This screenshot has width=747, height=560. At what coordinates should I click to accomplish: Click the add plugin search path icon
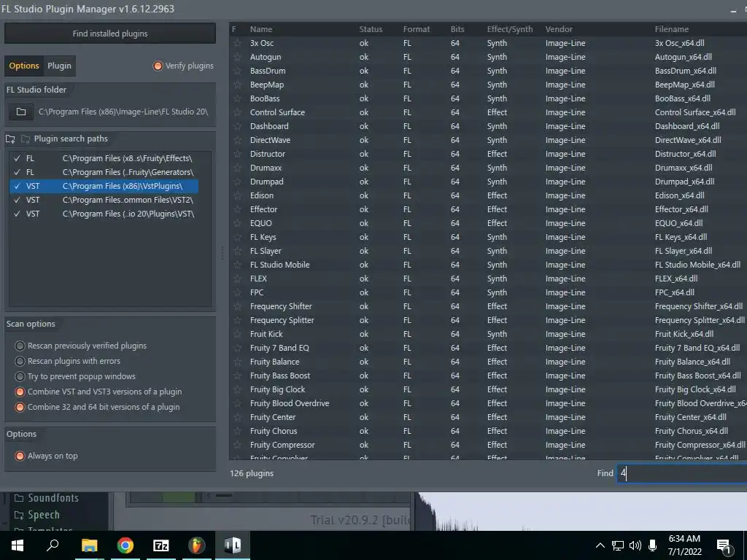click(x=10, y=139)
